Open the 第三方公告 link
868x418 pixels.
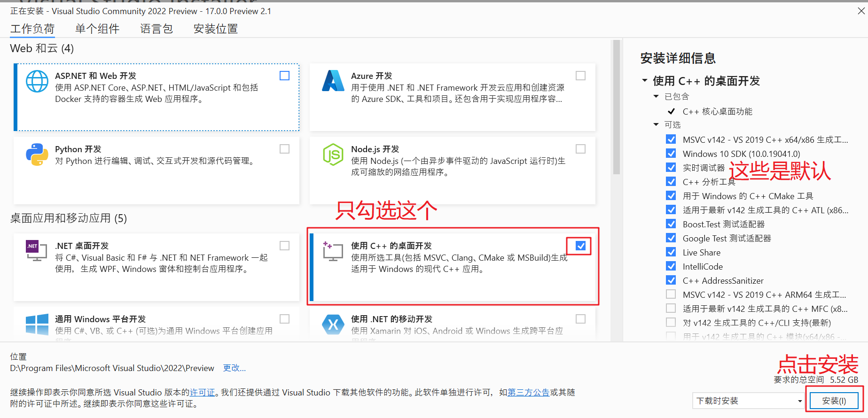529,392
